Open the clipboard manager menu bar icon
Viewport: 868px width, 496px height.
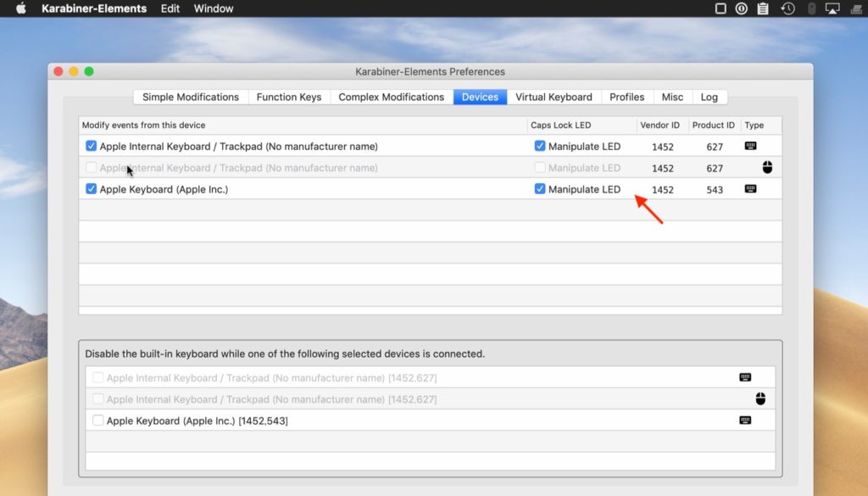coord(763,8)
